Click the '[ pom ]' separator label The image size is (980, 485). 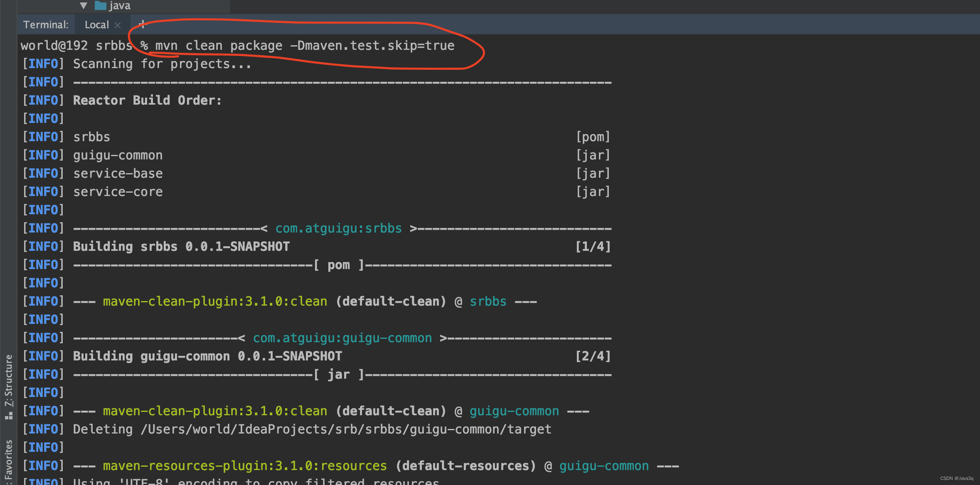339,265
